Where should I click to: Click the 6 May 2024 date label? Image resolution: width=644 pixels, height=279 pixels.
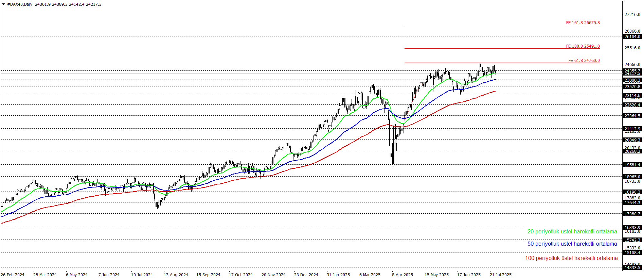pyautogui.click(x=77, y=275)
